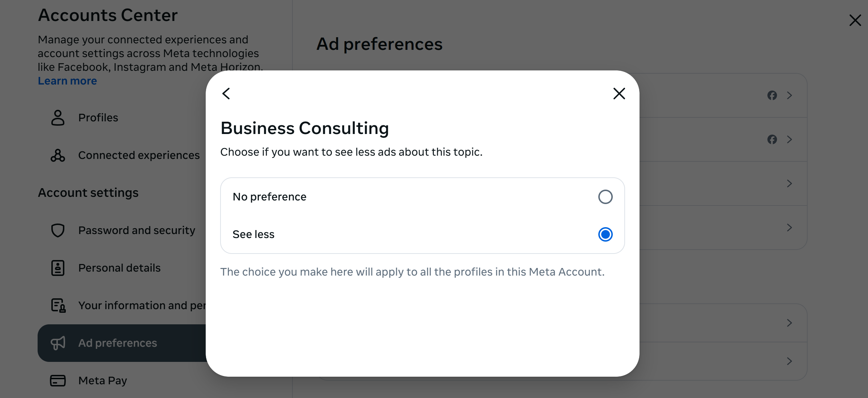Expand the bottom-most row chevron
The width and height of the screenshot is (868, 398).
tap(790, 361)
